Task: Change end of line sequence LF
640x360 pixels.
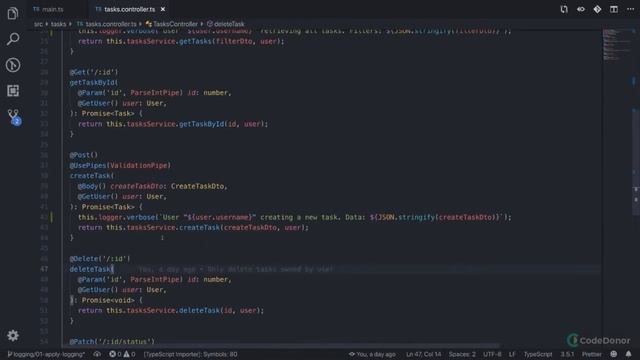Action: (x=512, y=354)
